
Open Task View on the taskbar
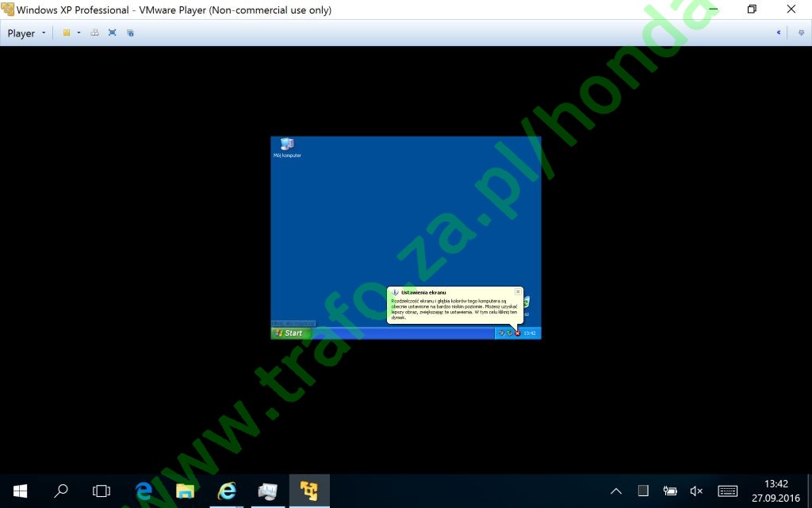[101, 491]
